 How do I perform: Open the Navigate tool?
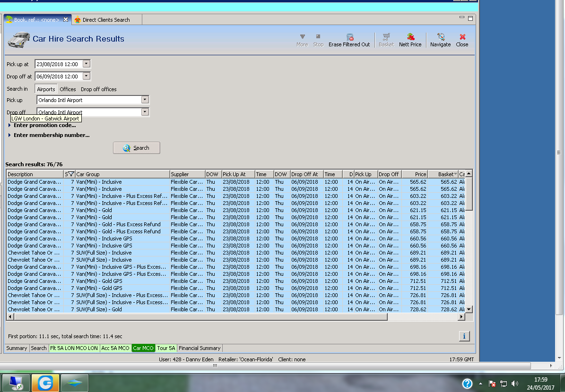(x=440, y=40)
